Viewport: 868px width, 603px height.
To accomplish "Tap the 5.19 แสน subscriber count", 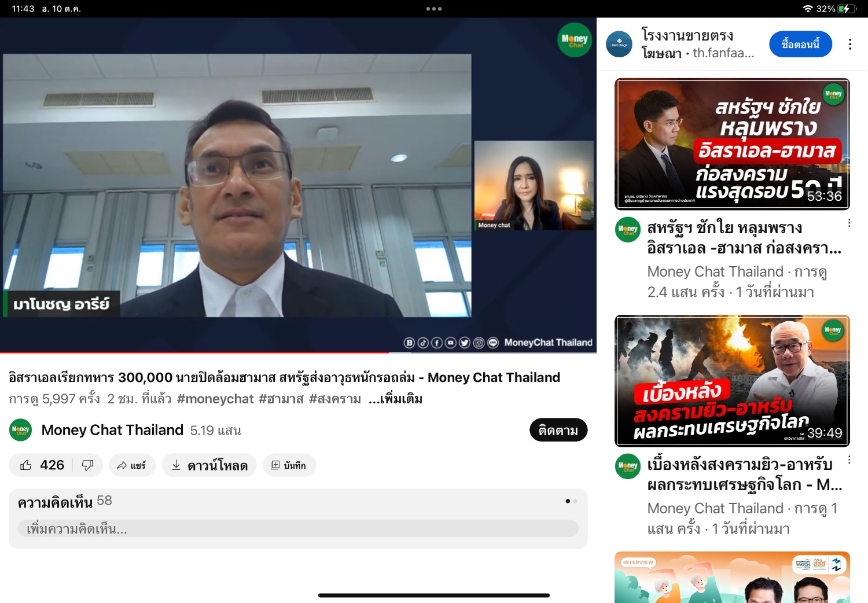I will click(215, 431).
